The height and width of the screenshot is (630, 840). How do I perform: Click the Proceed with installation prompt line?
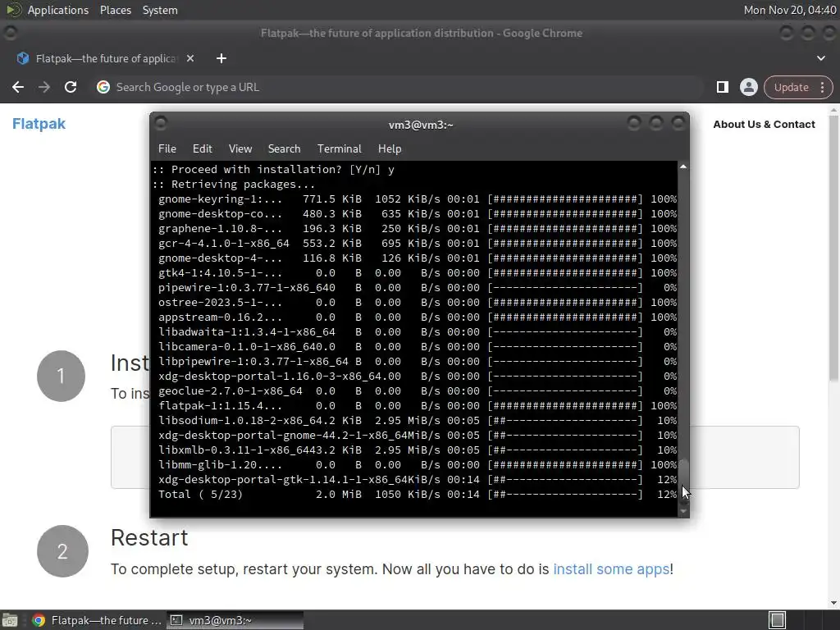tap(273, 170)
